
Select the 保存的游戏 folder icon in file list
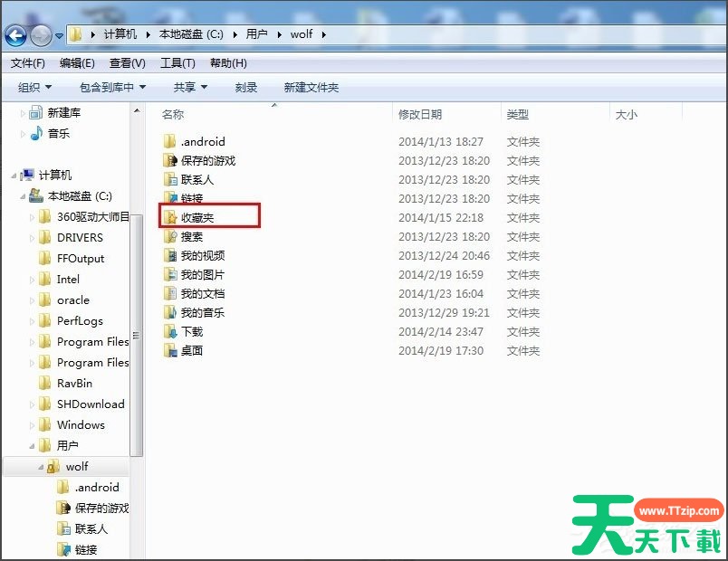coord(169,160)
